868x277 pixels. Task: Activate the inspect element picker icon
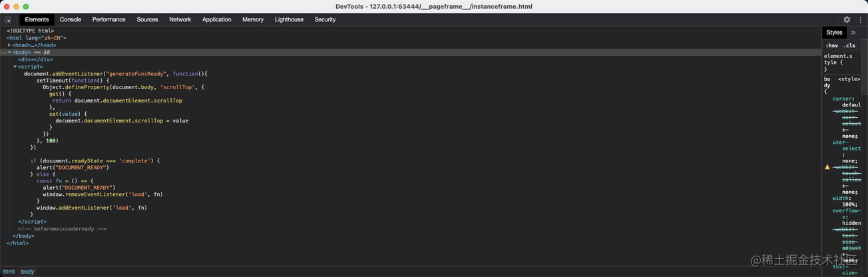[8, 20]
